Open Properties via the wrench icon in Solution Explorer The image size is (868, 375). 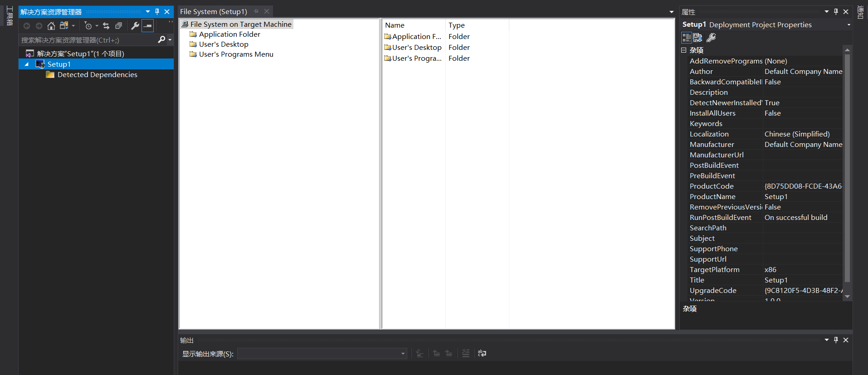[135, 26]
